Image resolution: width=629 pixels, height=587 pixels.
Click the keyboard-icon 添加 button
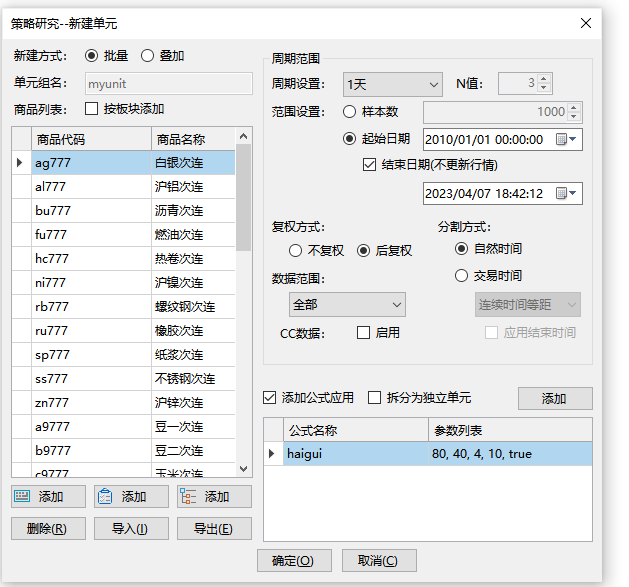48,497
